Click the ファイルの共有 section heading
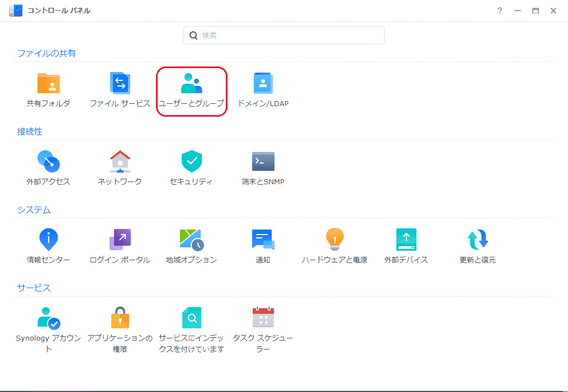The image size is (568, 392). coord(46,53)
